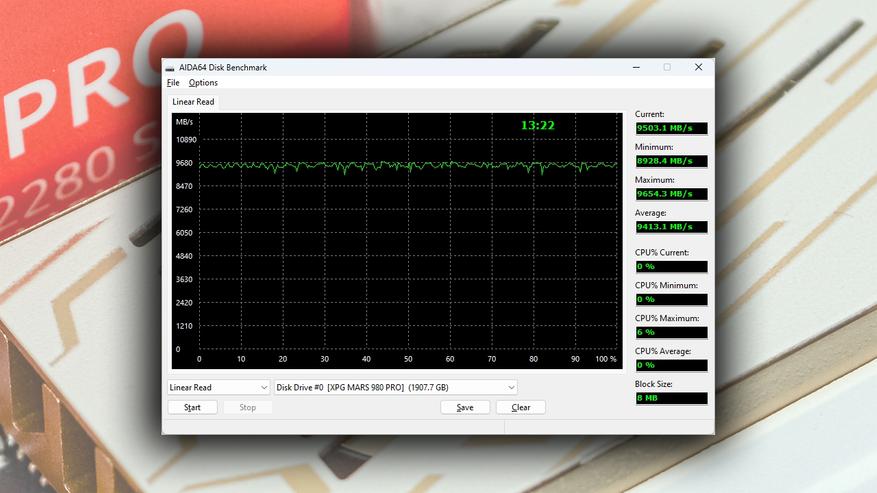Open the File menu

(173, 82)
